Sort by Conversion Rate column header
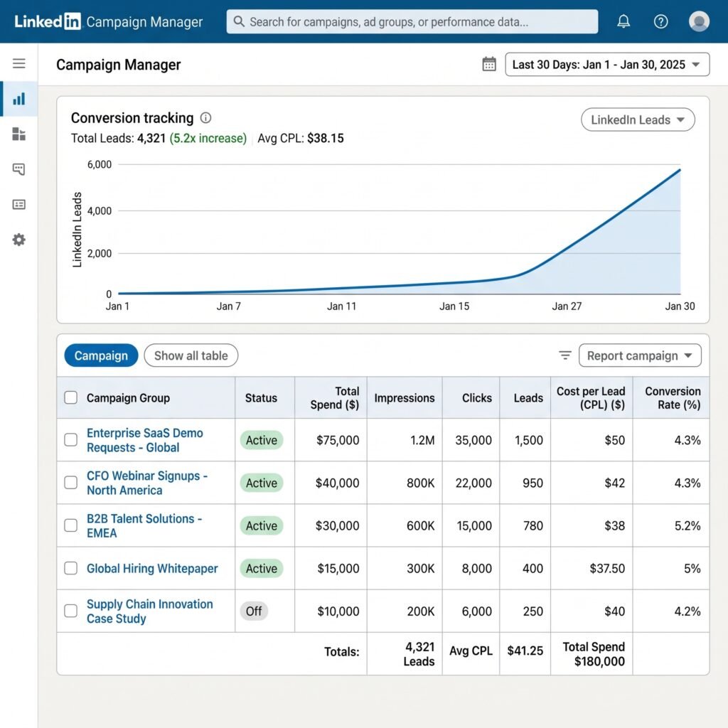Image resolution: width=728 pixels, height=728 pixels. [673, 398]
